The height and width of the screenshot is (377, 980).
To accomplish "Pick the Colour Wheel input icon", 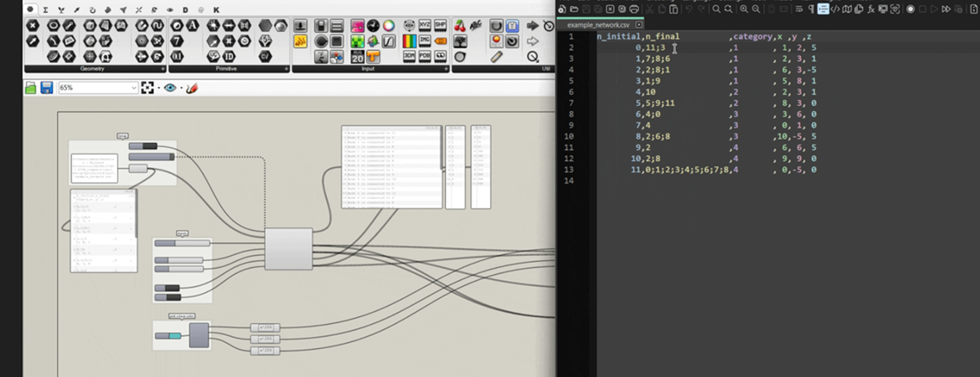I will (x=389, y=26).
